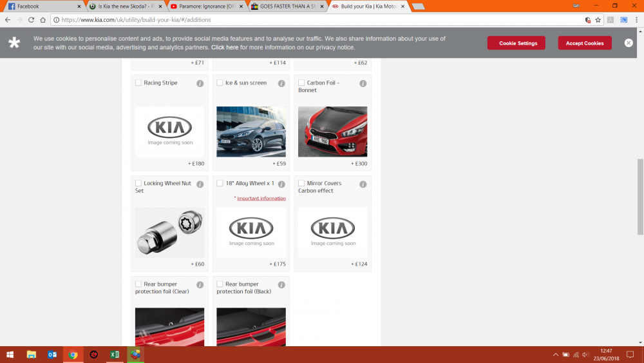Open Excel from taskbar

pyautogui.click(x=115, y=355)
